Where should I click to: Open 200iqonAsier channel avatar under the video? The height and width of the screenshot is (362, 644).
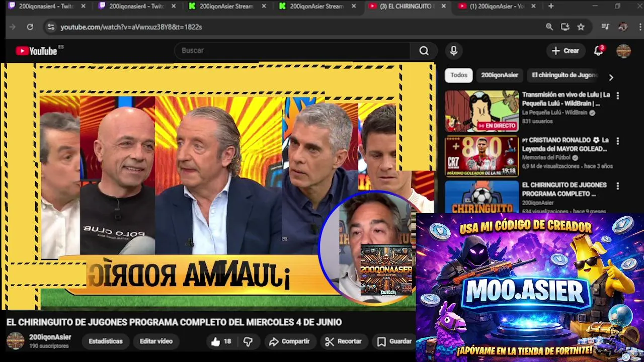click(15, 341)
